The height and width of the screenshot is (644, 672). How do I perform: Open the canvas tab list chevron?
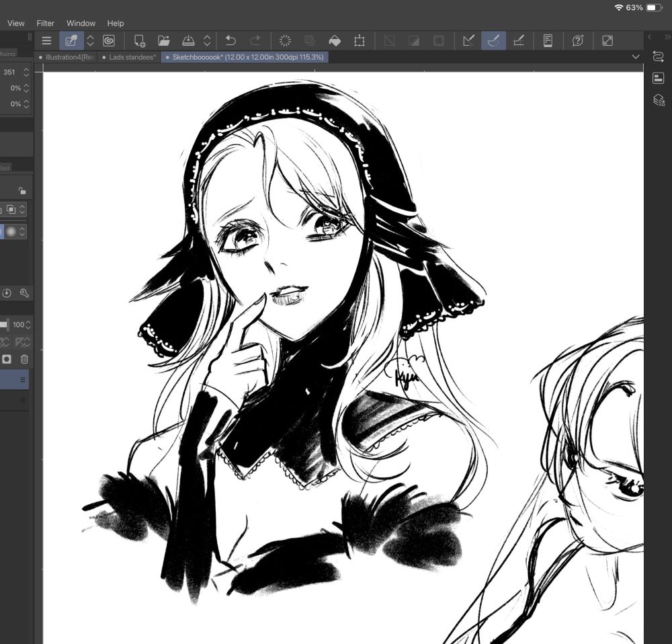[x=636, y=56]
